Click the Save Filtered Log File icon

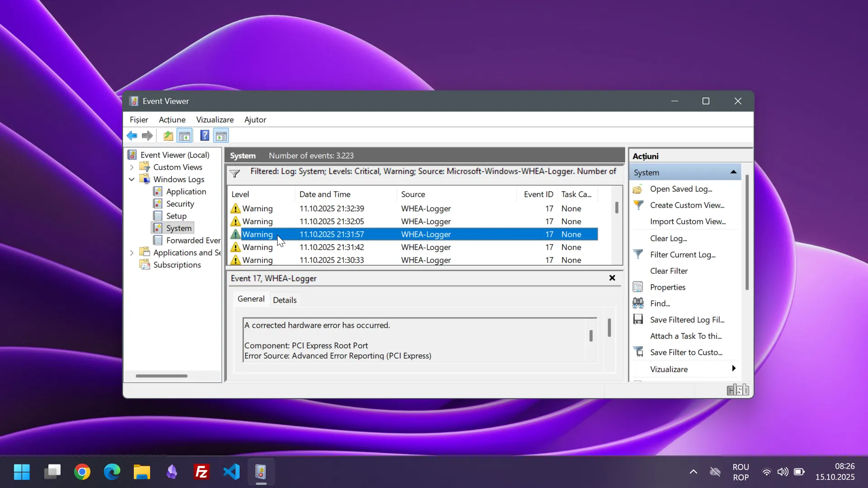point(638,319)
